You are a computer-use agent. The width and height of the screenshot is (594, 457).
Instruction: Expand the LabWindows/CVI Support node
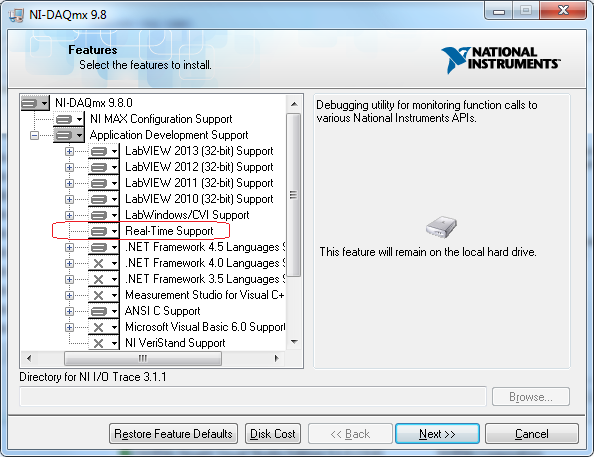point(69,215)
